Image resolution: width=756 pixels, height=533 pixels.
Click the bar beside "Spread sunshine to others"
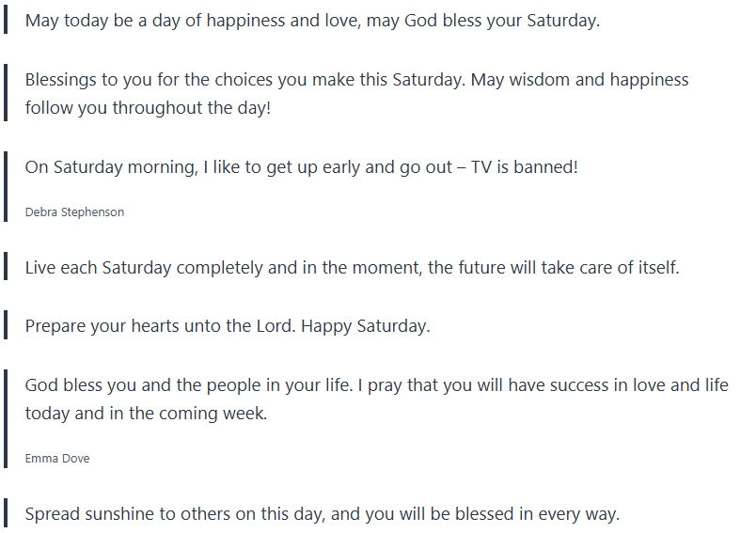[x=7, y=514]
